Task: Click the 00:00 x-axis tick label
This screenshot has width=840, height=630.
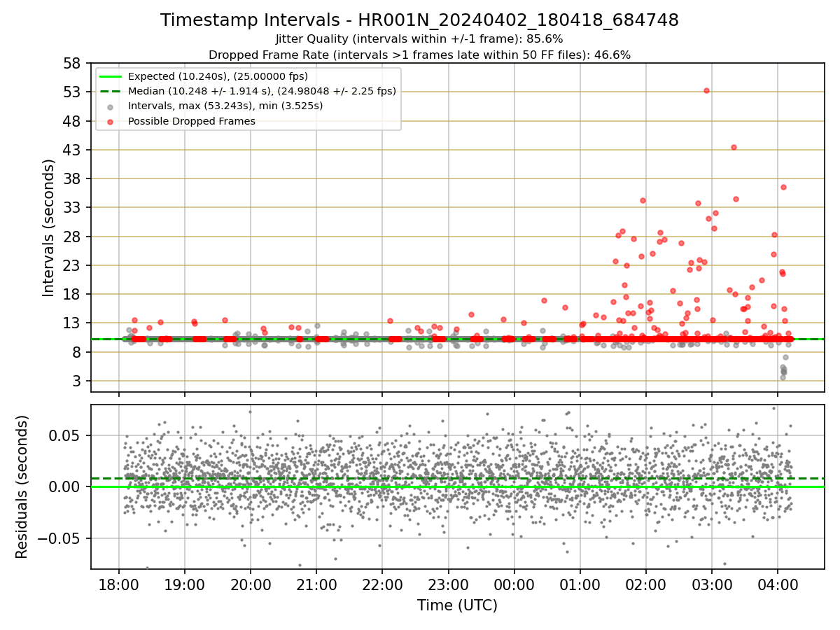Action: pos(514,584)
